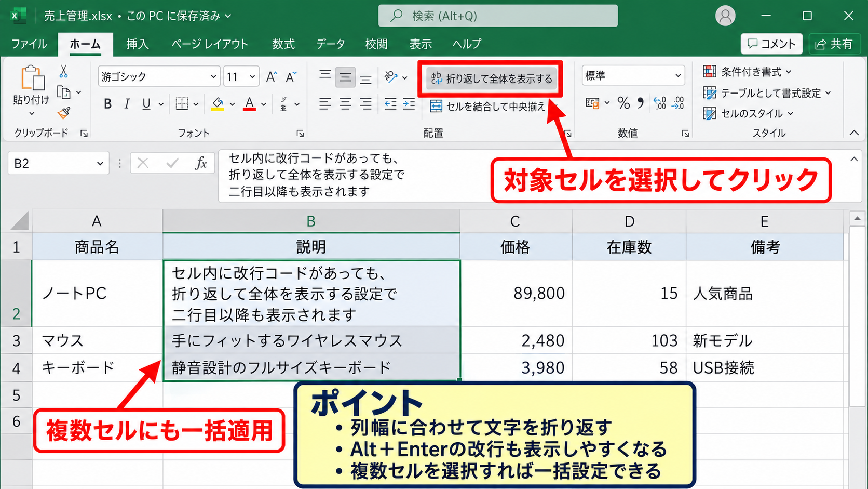Toggle bold formatting

(x=107, y=104)
